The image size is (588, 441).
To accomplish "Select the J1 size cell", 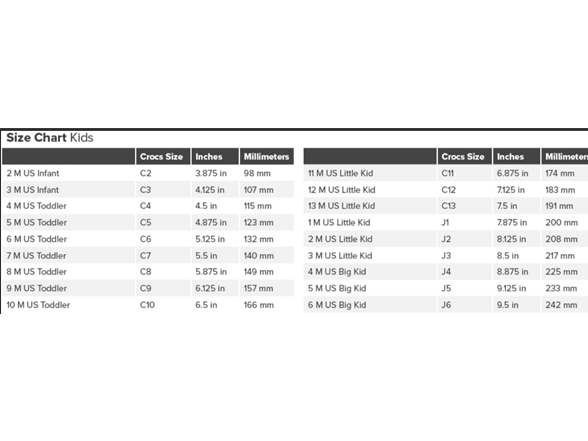I will pyautogui.click(x=464, y=222).
